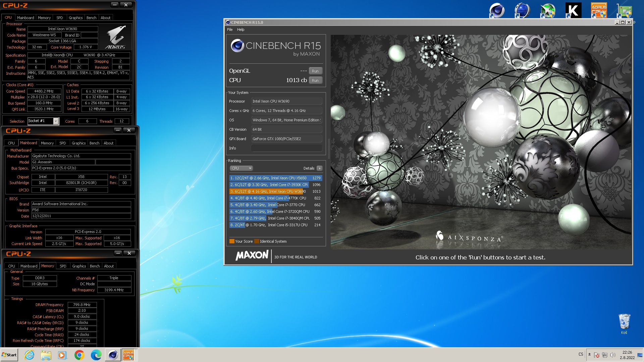This screenshot has height=362, width=644.
Task: Show hidden tray icons chevron
Action: point(589,354)
